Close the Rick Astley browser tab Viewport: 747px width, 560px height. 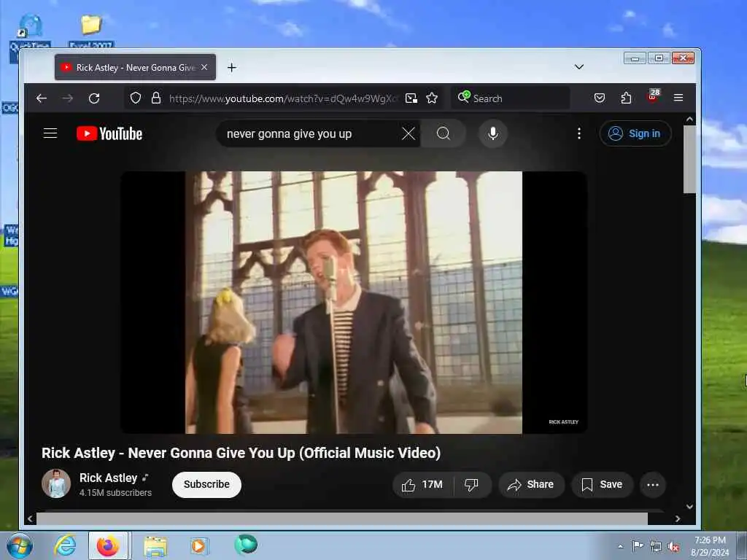(x=204, y=67)
